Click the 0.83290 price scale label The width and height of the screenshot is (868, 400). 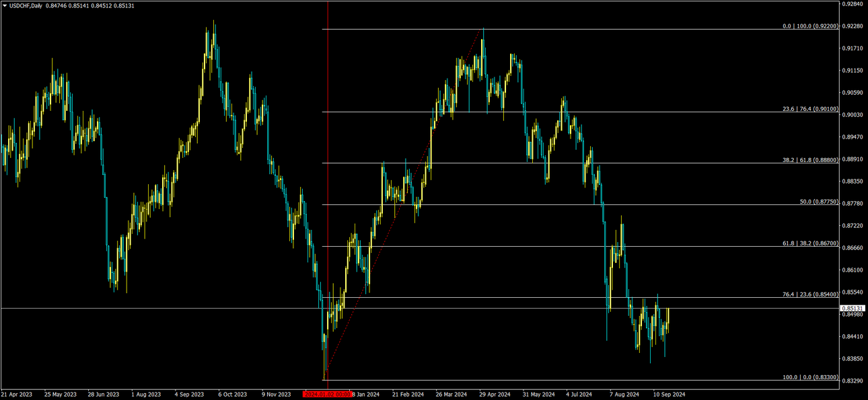pos(852,381)
